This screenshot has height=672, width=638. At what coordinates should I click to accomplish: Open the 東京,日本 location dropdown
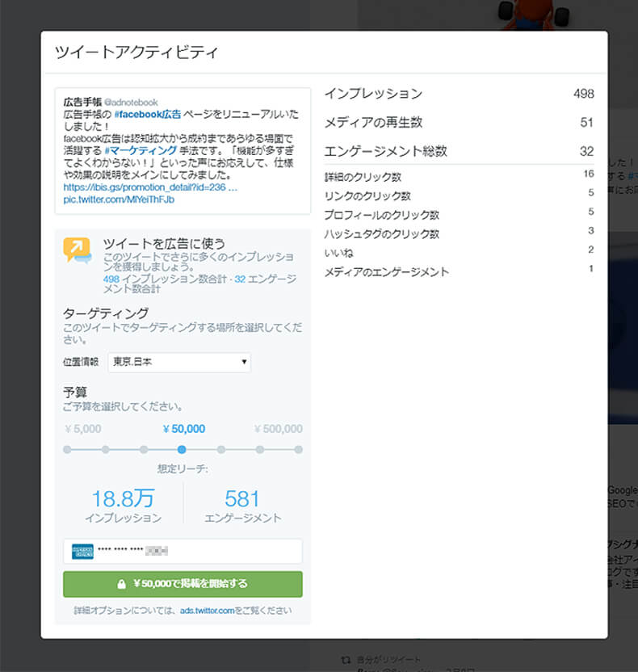click(x=179, y=362)
